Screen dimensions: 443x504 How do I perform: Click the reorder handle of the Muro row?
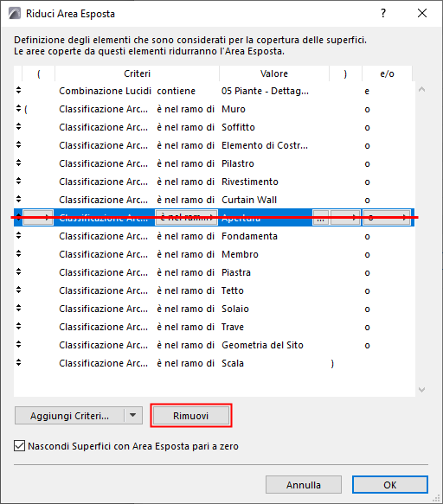(19, 109)
